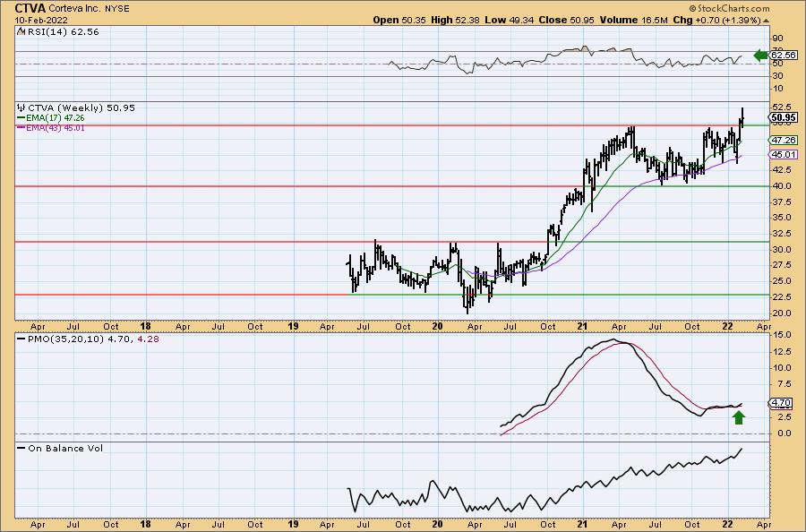Click the purple line swatch for EMA(43)
806x532 pixels.
pyautogui.click(x=21, y=128)
